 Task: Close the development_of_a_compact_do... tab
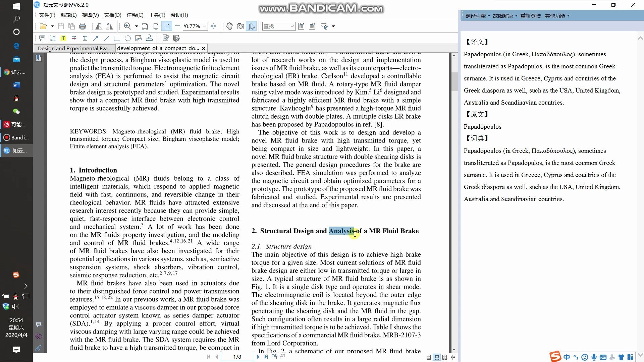[203, 48]
